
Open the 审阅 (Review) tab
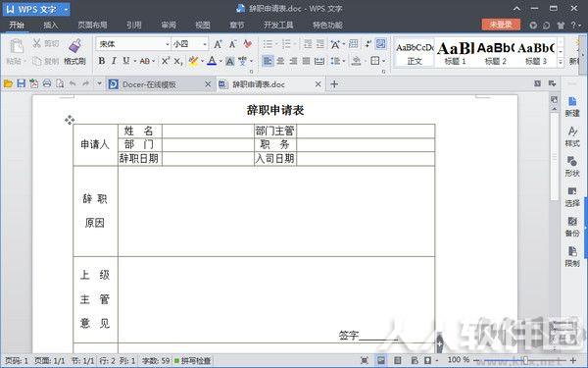[169, 25]
